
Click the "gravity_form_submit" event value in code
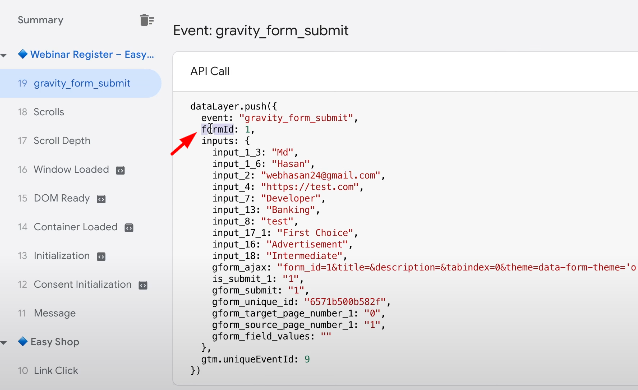[296, 118]
